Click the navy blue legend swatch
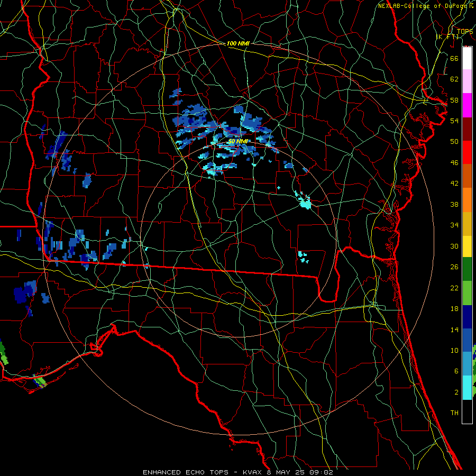Image resolution: width=476 pixels, height=476 pixels. [x=467, y=317]
